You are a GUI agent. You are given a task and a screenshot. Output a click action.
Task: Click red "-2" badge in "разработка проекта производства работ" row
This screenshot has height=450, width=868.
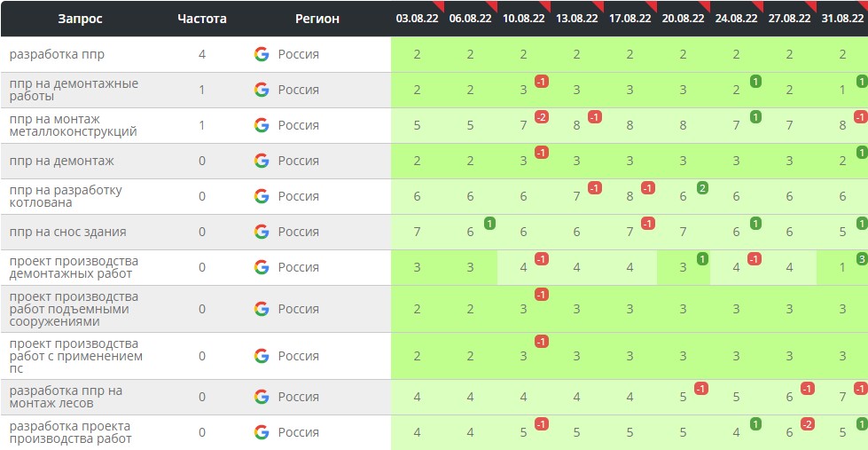point(808,424)
